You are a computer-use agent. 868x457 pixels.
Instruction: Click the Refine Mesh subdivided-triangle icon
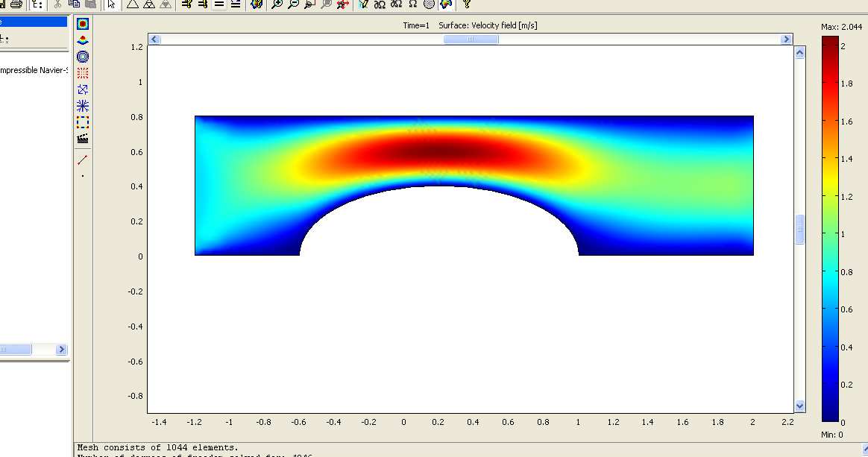[x=149, y=4]
